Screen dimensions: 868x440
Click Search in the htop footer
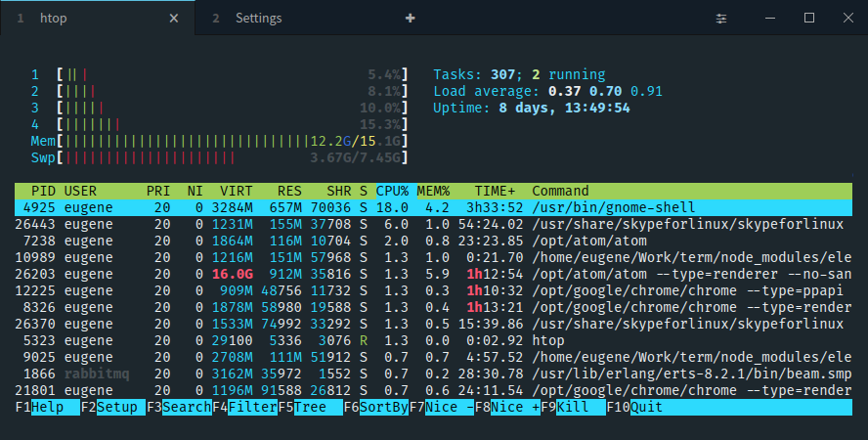(x=186, y=407)
